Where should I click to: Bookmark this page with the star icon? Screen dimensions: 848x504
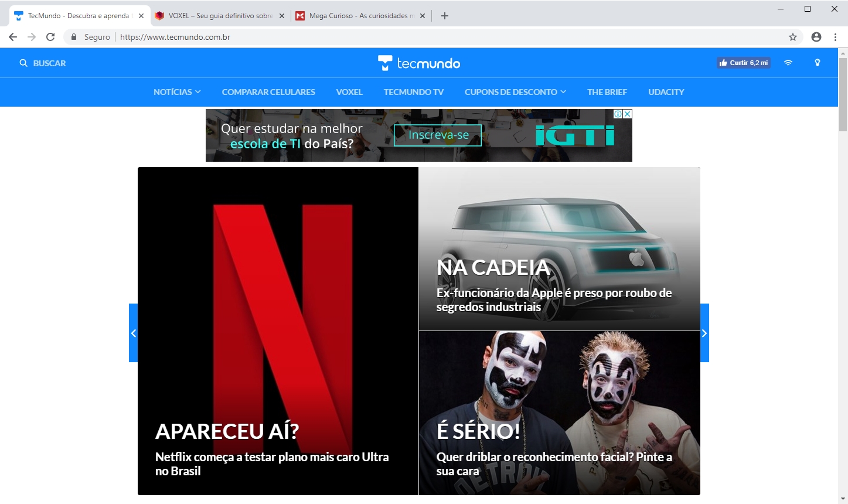[793, 37]
